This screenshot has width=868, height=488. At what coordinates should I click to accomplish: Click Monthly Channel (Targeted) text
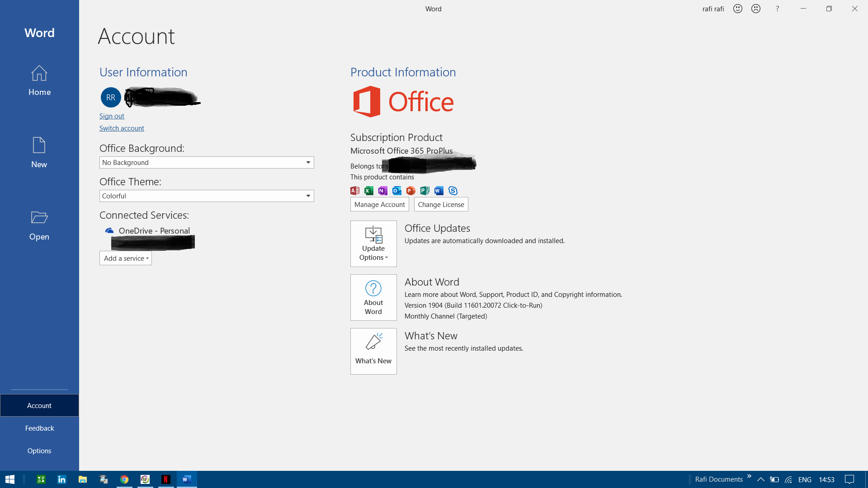(446, 316)
